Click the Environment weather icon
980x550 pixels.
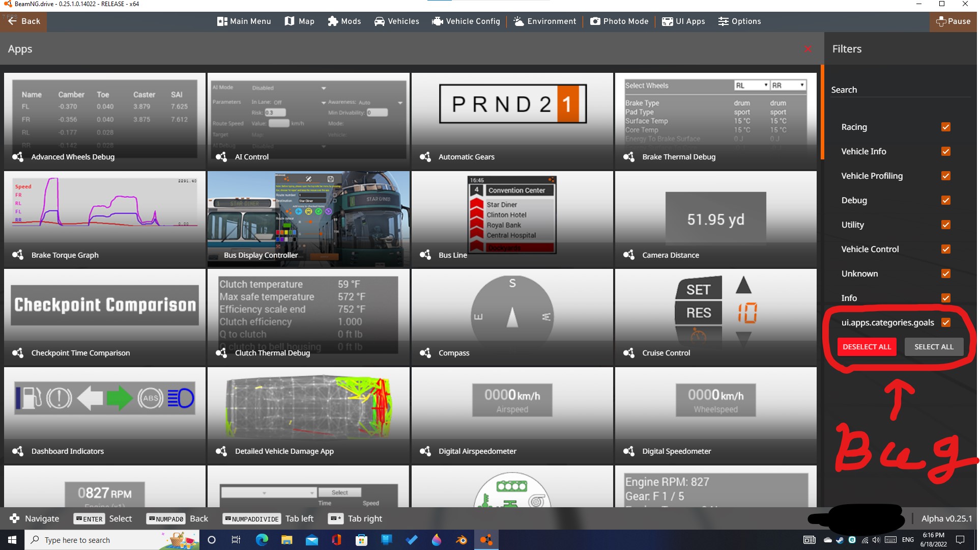coord(518,21)
